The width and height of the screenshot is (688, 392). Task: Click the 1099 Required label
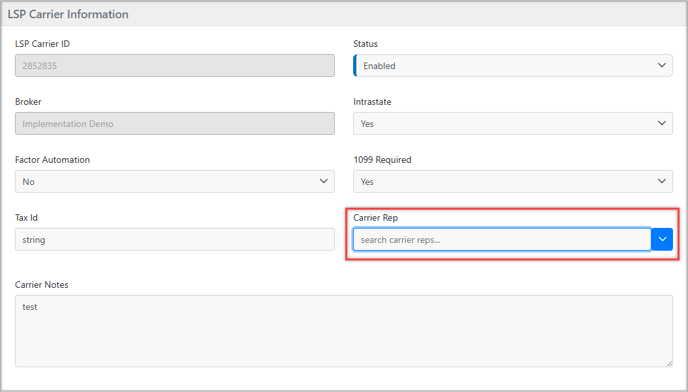pos(382,160)
